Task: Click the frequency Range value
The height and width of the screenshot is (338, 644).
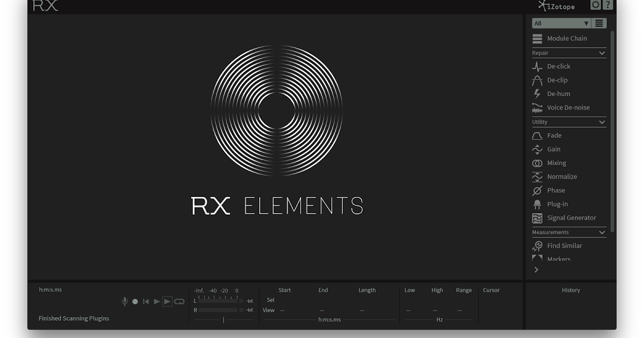Action: pyautogui.click(x=459, y=311)
